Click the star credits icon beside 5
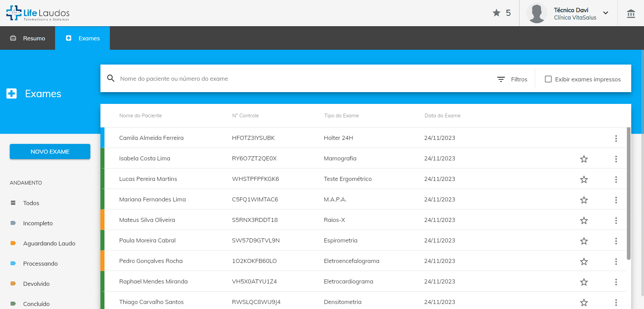The width and height of the screenshot is (644, 309). coord(496,13)
